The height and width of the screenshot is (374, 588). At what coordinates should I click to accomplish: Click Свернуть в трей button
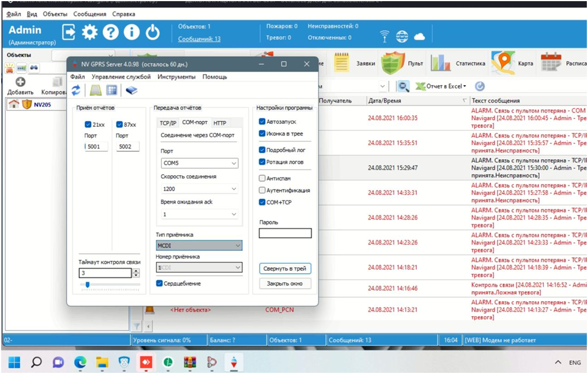point(285,268)
